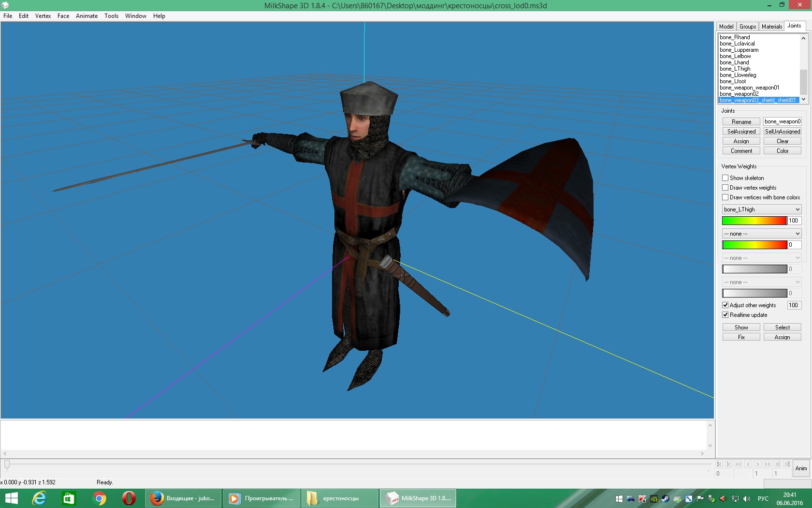
Task: Open the enabled '-- none --' dropdown under bone_LThigh
Action: 762,234
